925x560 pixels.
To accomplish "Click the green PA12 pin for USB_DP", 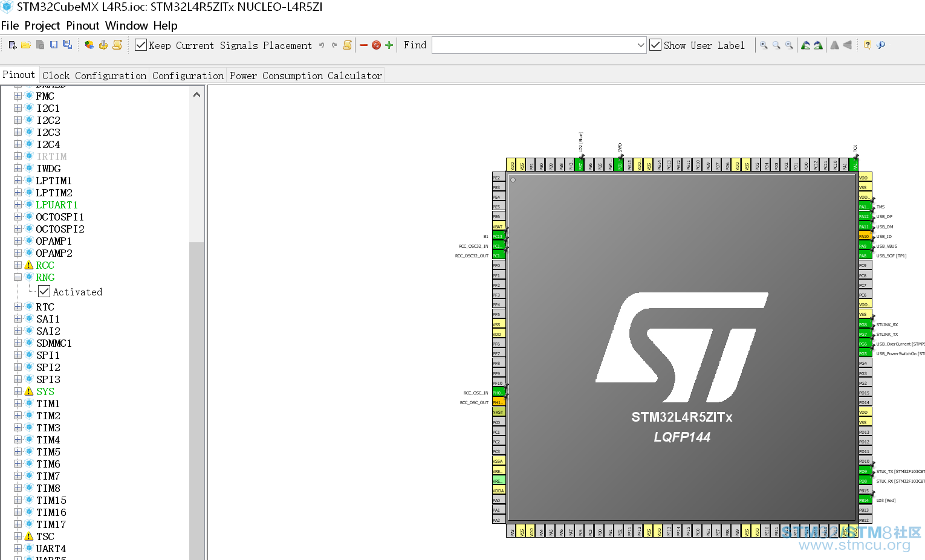I will [865, 216].
